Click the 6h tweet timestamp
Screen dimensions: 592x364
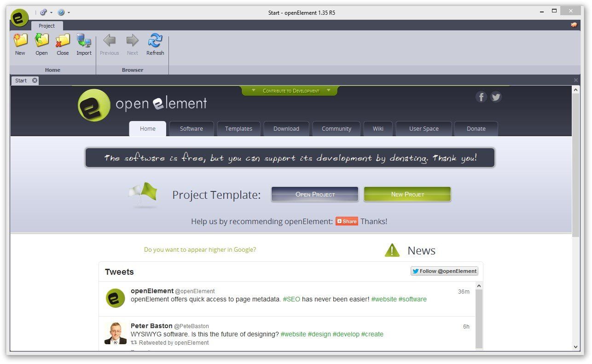[x=466, y=327]
